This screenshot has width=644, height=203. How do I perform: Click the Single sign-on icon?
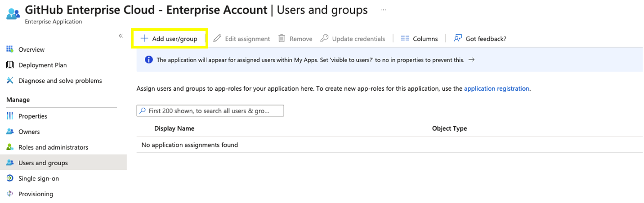tap(10, 178)
